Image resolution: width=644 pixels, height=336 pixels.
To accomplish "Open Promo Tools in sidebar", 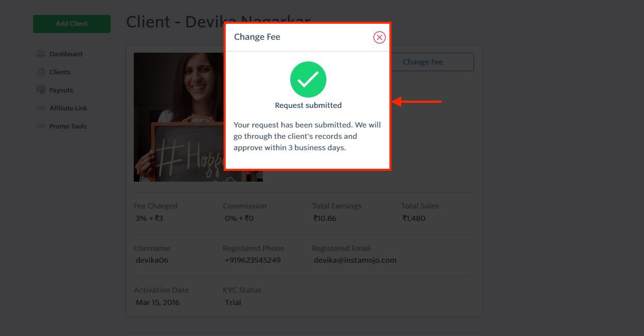I will pos(68,126).
